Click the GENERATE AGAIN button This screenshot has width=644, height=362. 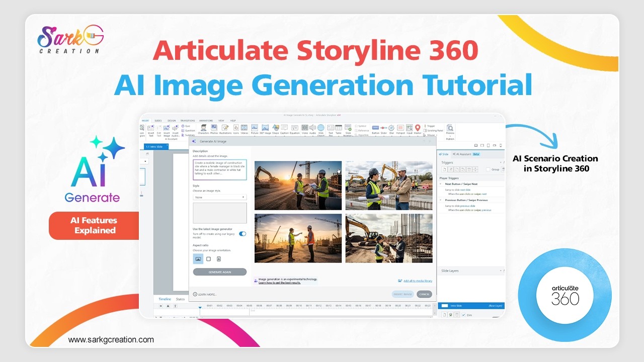[220, 271]
